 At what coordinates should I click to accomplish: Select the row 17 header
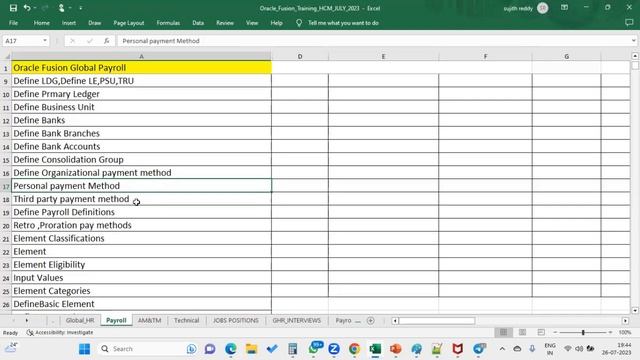(x=6, y=186)
